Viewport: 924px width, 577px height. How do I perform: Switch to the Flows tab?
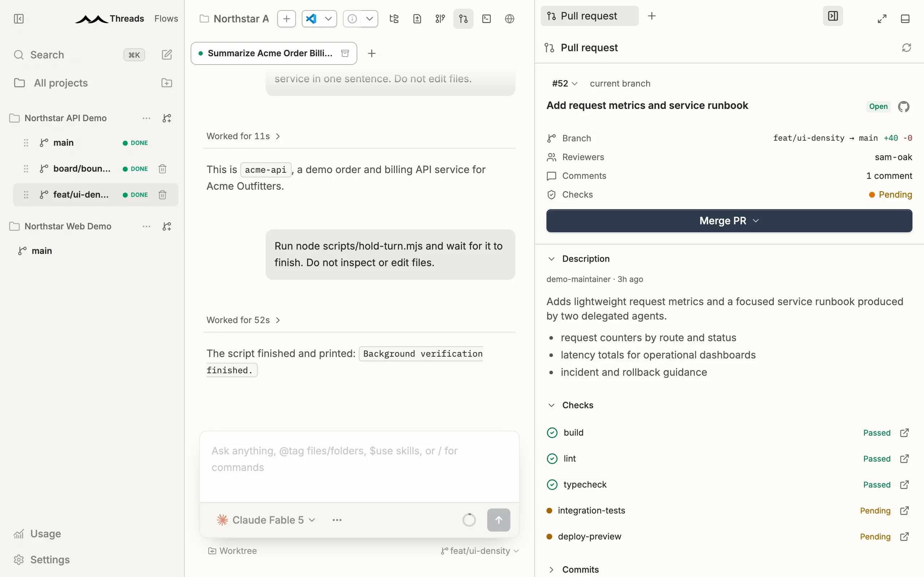click(x=166, y=19)
